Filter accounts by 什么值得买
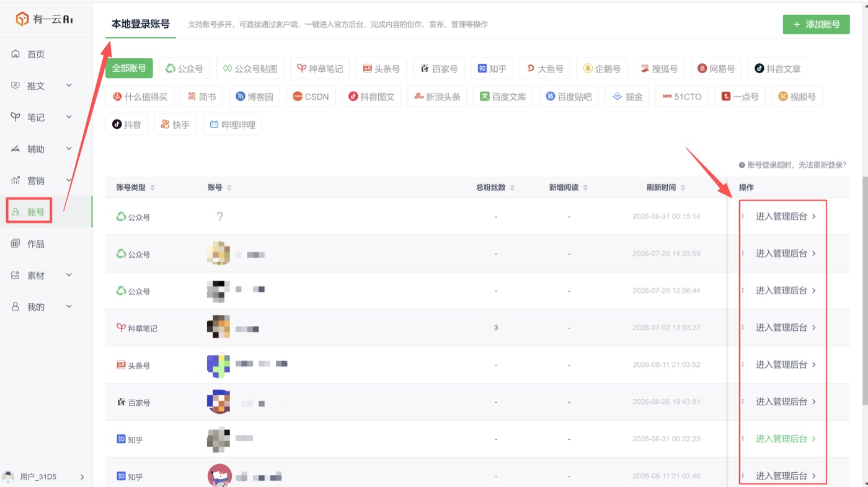 [x=140, y=97]
